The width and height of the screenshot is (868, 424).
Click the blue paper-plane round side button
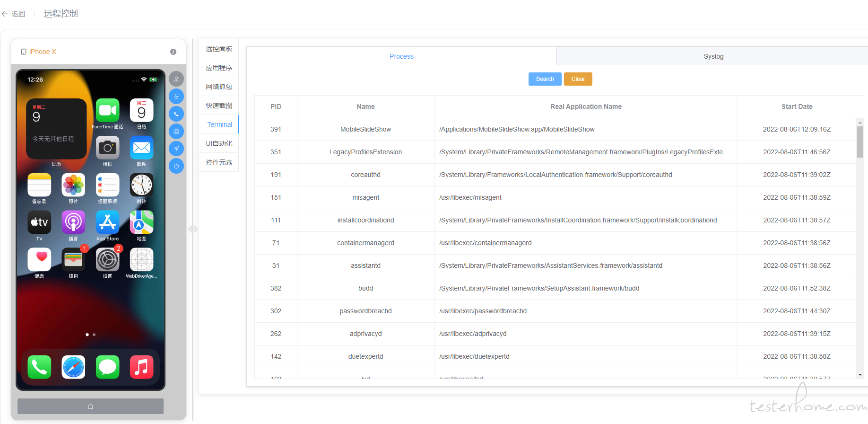(176, 149)
